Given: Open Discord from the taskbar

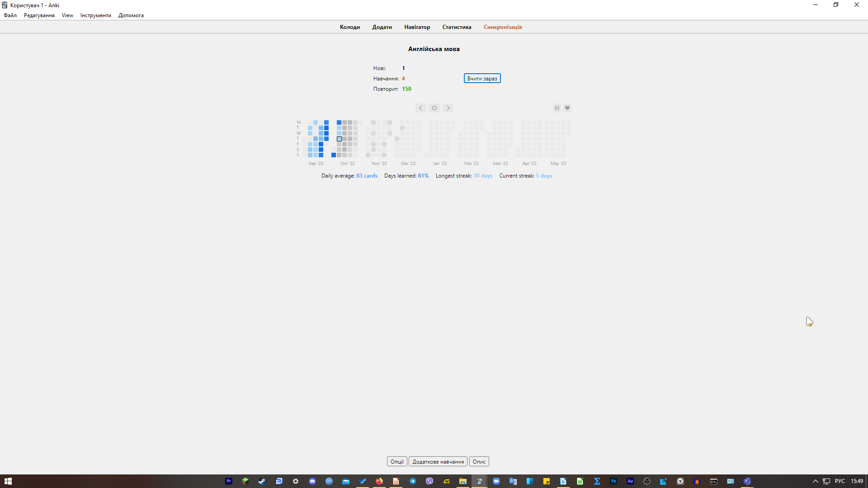Looking at the screenshot, I should click(x=312, y=481).
